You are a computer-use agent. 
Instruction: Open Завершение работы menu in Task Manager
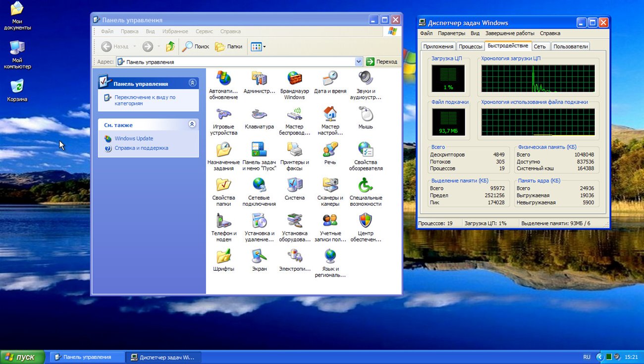click(x=510, y=33)
